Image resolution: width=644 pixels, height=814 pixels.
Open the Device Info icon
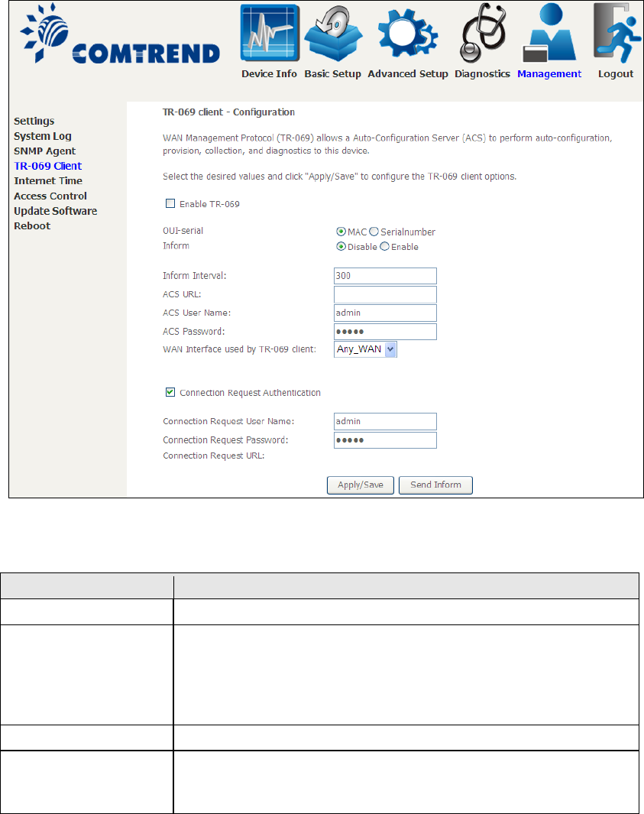coord(270,33)
